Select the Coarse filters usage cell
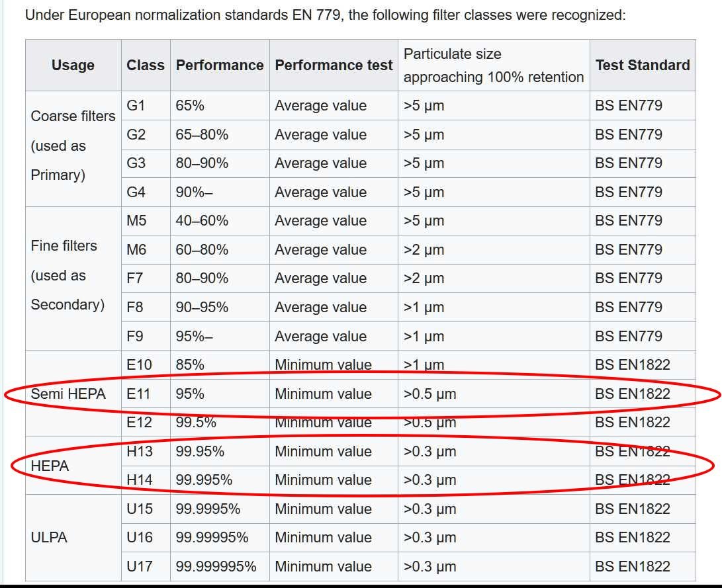Viewport: 722px width, 588px height. point(73,146)
